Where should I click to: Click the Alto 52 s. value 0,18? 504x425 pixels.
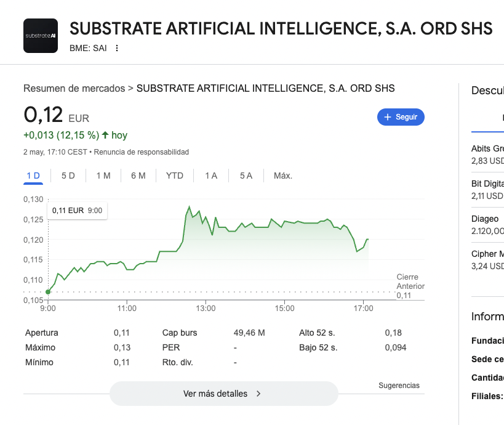click(393, 333)
